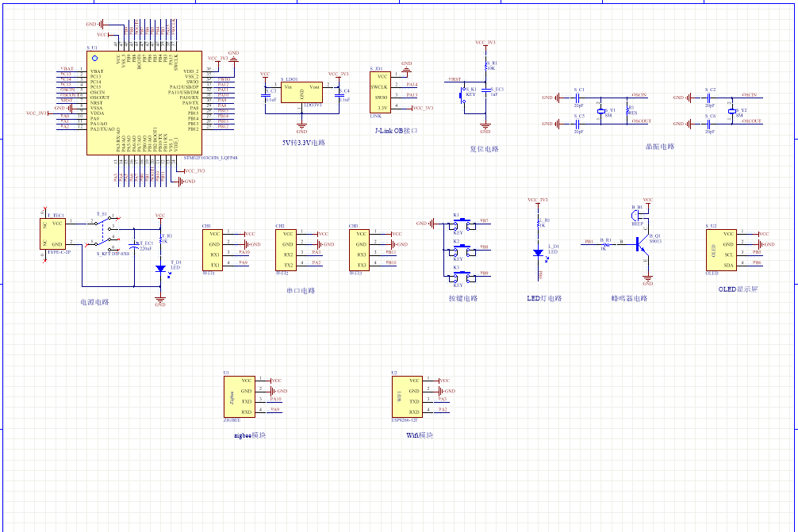Select the S_R1 10K pull-up resistor
Screen dimensions: 798x532
click(486, 67)
